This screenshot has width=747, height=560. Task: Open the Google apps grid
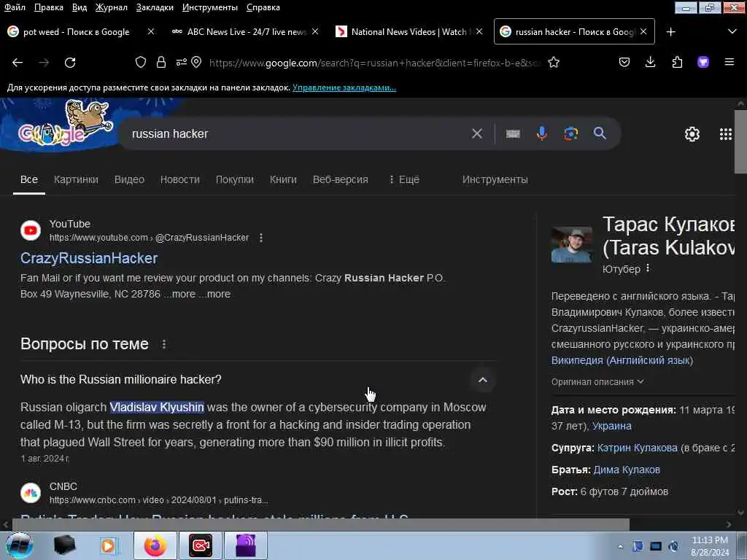(726, 134)
